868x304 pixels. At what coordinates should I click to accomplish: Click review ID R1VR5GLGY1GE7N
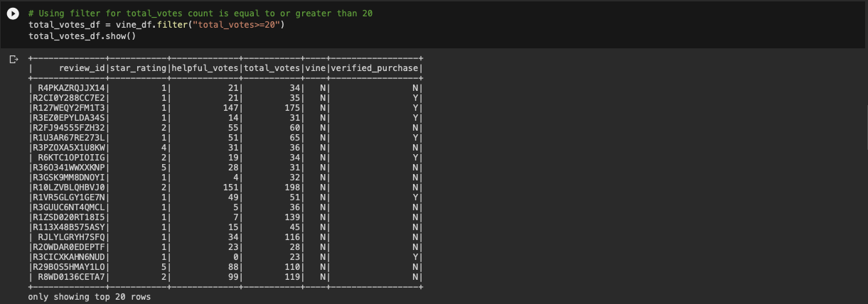pos(69,197)
